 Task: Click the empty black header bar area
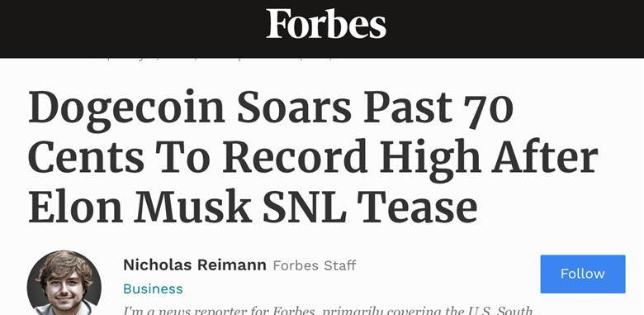[123, 28]
